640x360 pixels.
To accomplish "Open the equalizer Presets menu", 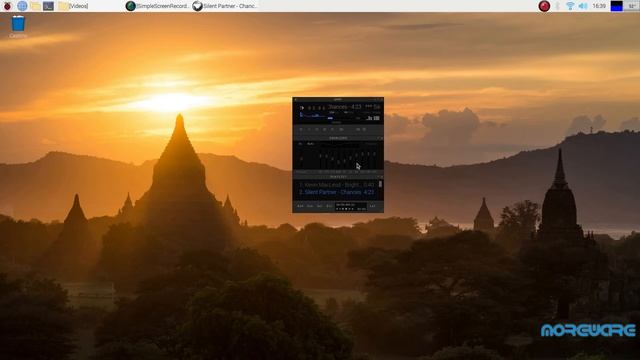I will point(372,144).
